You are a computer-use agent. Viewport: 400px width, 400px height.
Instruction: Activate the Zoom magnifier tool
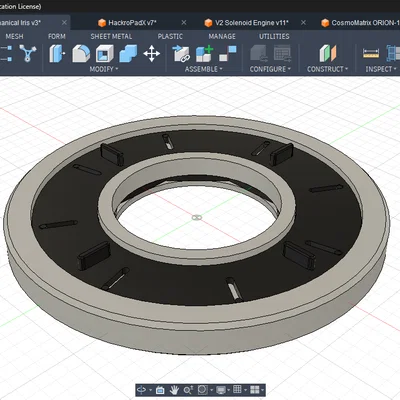click(x=188, y=390)
